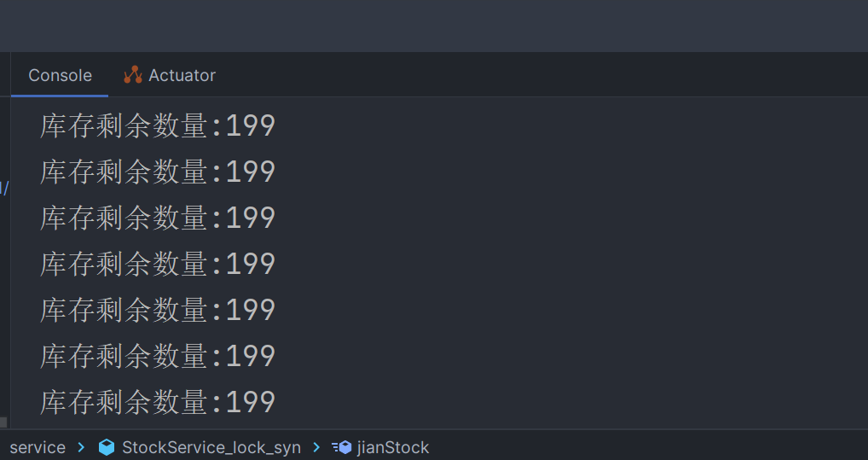
Task: Click the sixth 库存剩余数量:199 output line
Action: coord(158,356)
